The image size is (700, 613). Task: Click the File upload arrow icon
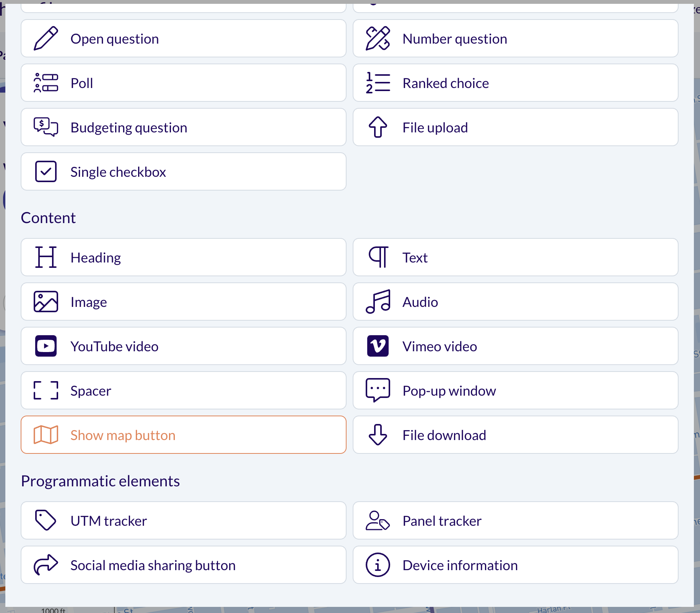tap(378, 127)
